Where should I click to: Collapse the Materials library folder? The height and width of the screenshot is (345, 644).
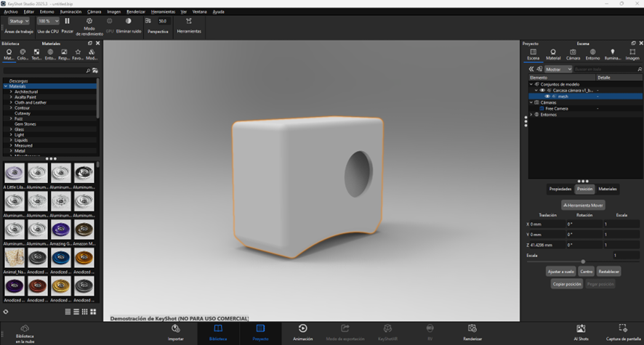tap(6, 86)
